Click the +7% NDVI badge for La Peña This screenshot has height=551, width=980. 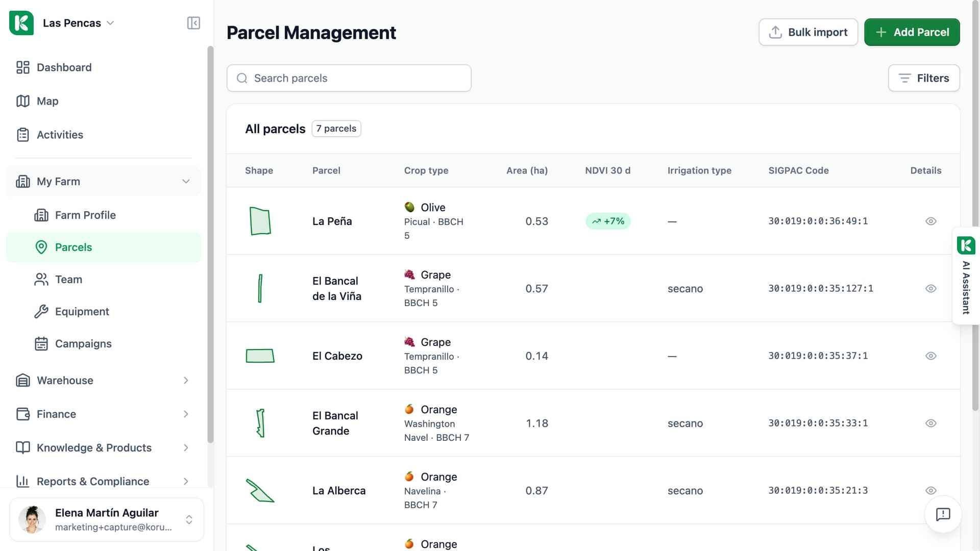(608, 221)
